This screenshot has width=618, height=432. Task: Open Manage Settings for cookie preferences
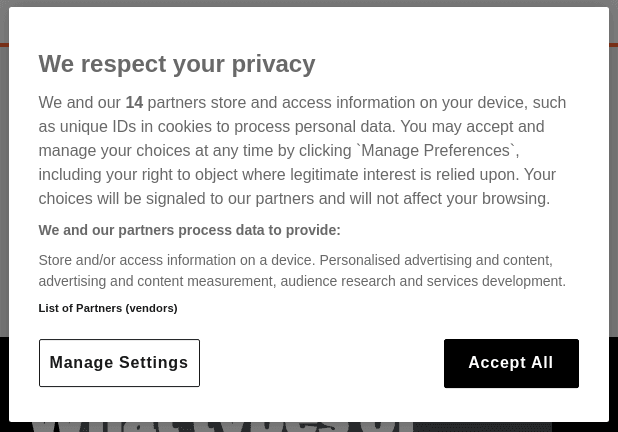pyautogui.click(x=119, y=363)
